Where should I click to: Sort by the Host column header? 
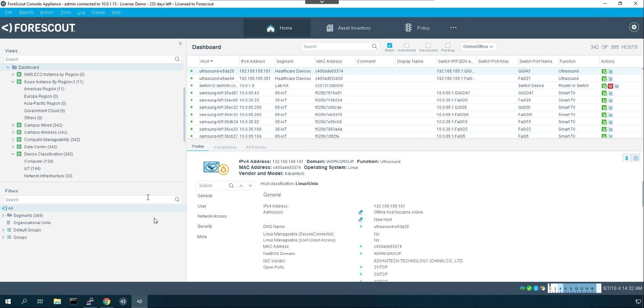tap(207, 61)
